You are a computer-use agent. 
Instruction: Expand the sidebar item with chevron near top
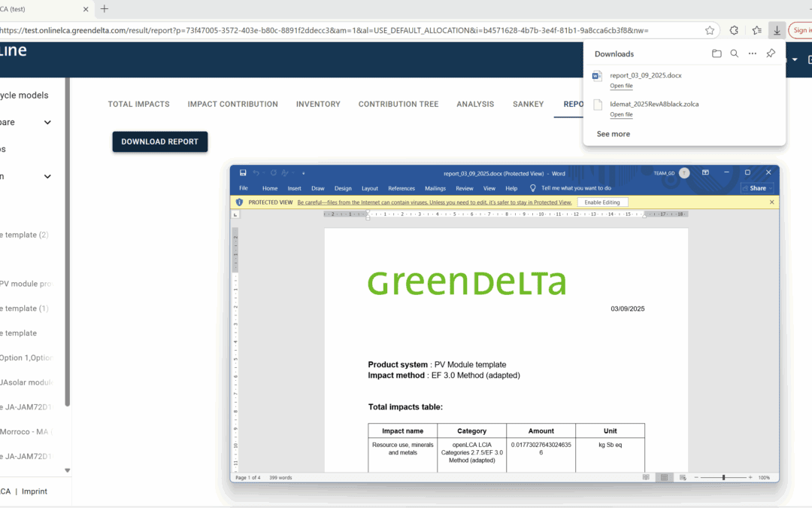pos(47,123)
